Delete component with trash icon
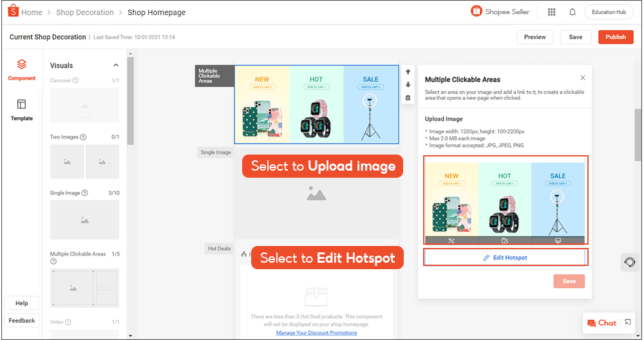Screen dimensions: 644x340 [408, 98]
